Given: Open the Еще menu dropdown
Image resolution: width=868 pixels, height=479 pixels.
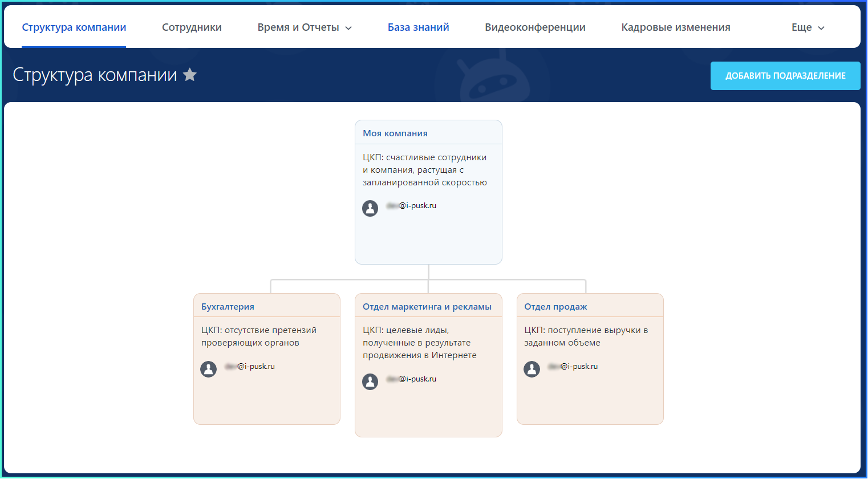Looking at the screenshot, I should (x=808, y=27).
